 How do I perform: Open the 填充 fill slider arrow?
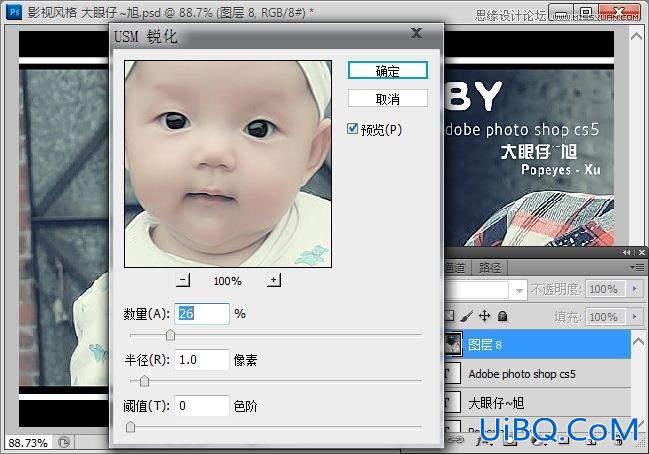pos(635,317)
